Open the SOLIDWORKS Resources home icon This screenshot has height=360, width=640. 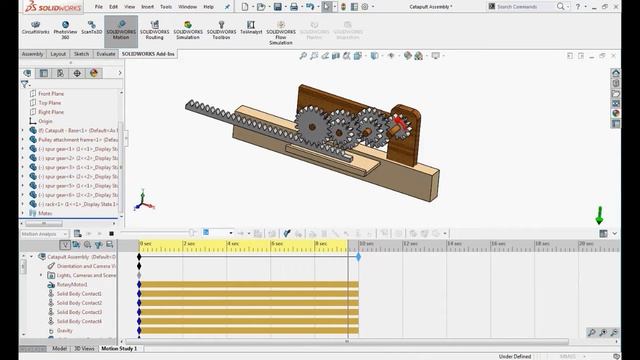(x=616, y=73)
